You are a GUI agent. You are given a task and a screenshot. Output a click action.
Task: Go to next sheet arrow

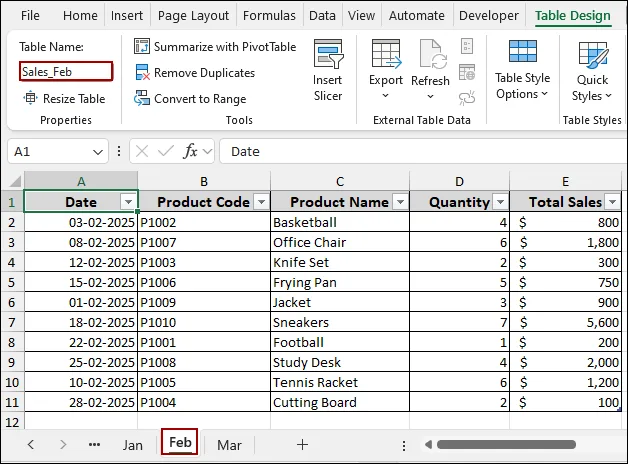(x=63, y=444)
